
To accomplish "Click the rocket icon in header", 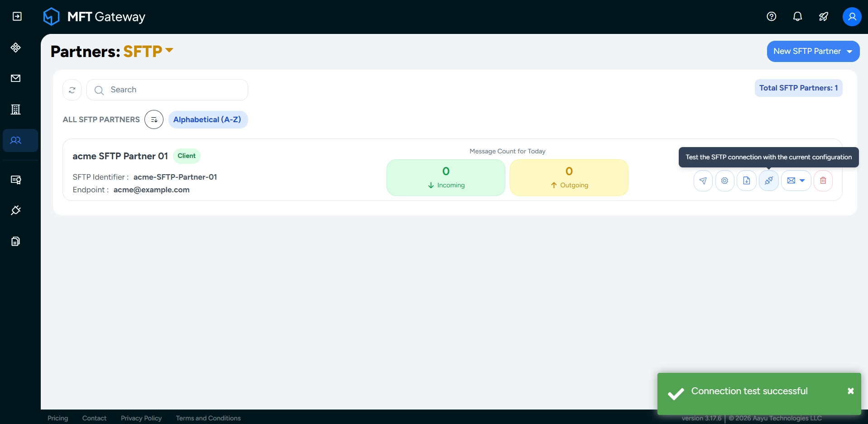I will click(x=824, y=17).
